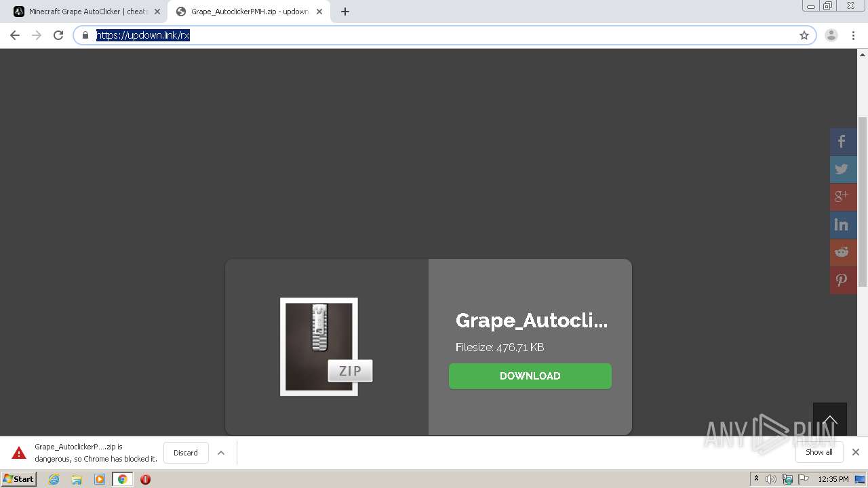
Task: Open a new browser tab
Action: tap(345, 12)
